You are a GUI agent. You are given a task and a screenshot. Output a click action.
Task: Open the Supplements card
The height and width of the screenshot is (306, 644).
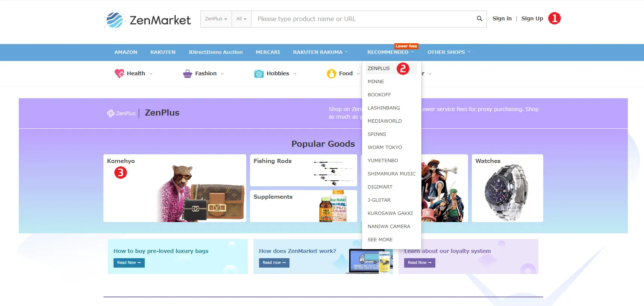pos(303,206)
